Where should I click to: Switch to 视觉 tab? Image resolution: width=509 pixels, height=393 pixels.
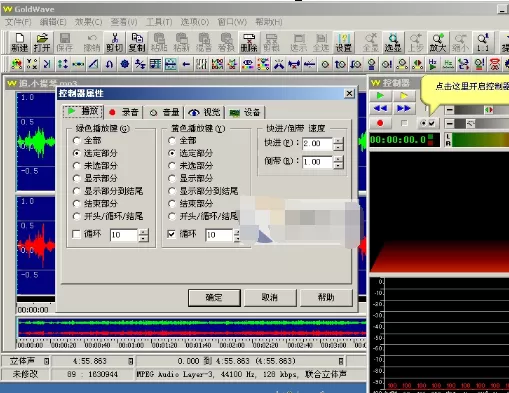tap(205, 112)
